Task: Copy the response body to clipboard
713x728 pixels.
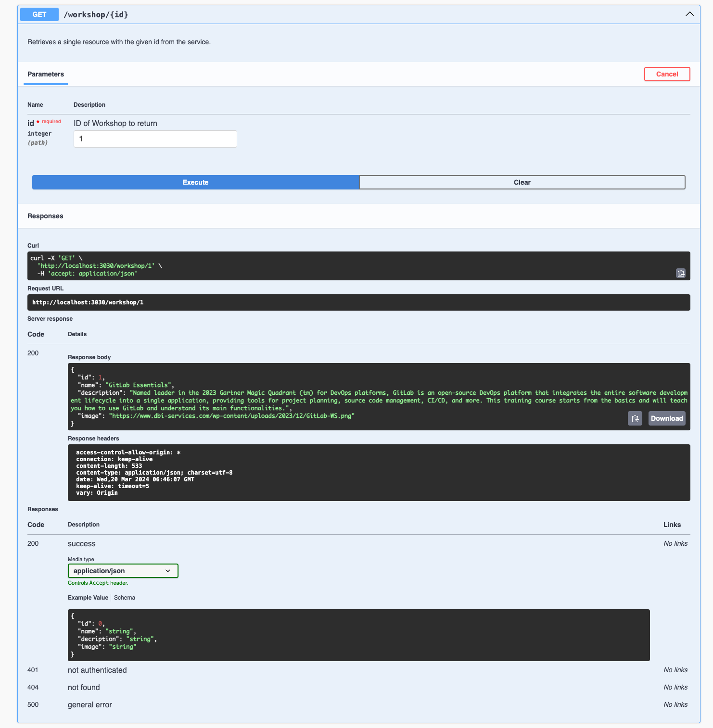Action: click(x=635, y=418)
